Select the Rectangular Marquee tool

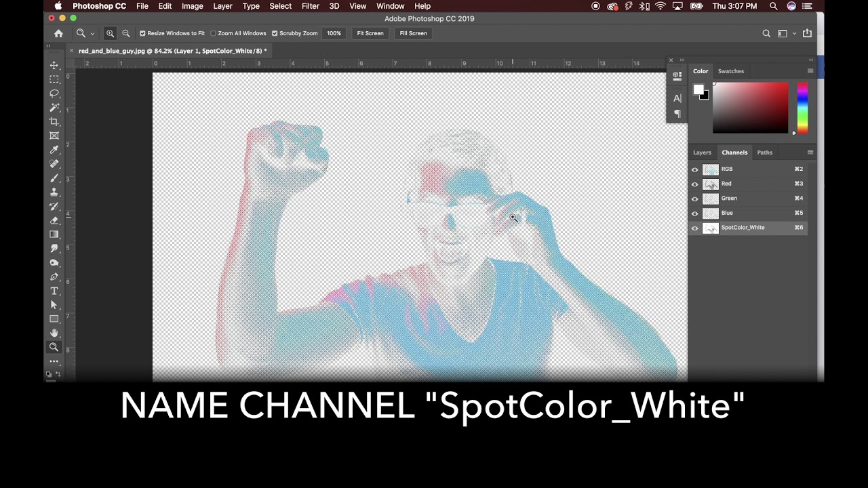(54, 79)
